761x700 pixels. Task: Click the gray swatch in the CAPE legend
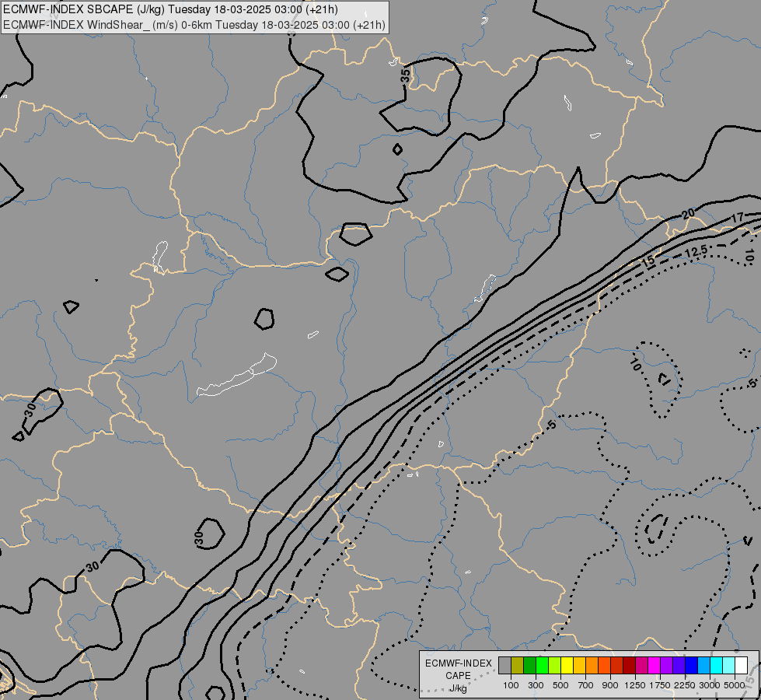(504, 665)
